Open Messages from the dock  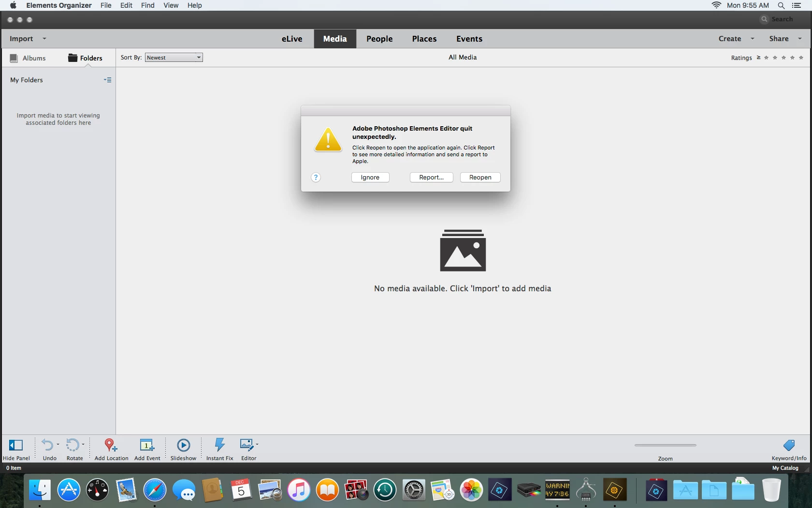(x=184, y=490)
